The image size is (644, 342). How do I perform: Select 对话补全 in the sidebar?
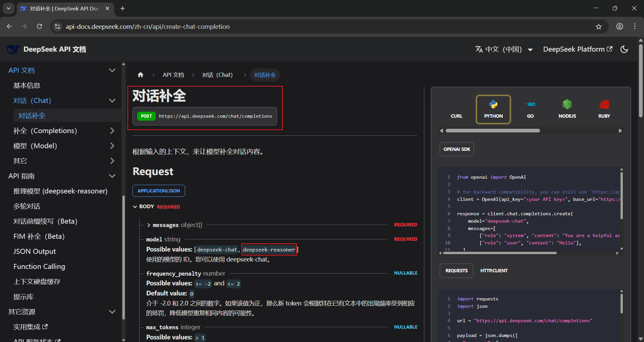tap(32, 116)
